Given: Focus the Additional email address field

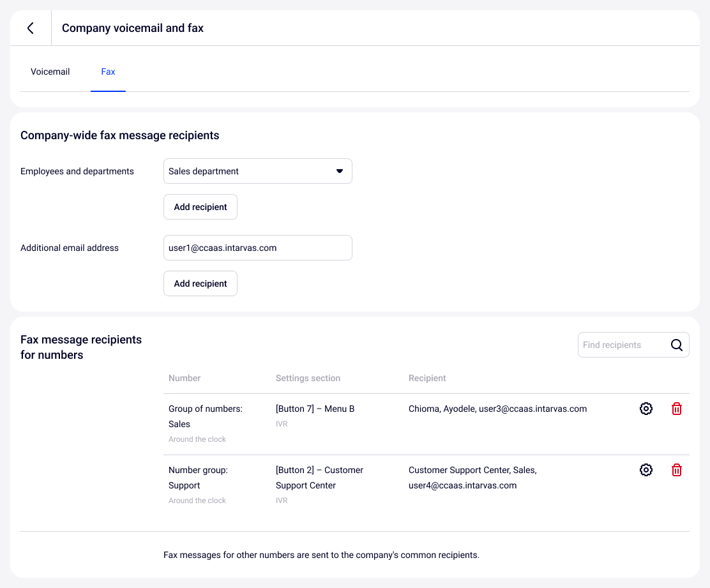Looking at the screenshot, I should (257, 248).
